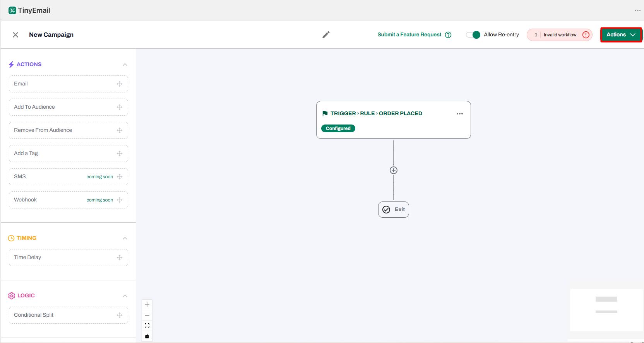Viewport: 644px width, 343px height.
Task: Select the Email action block
Action: tap(69, 84)
